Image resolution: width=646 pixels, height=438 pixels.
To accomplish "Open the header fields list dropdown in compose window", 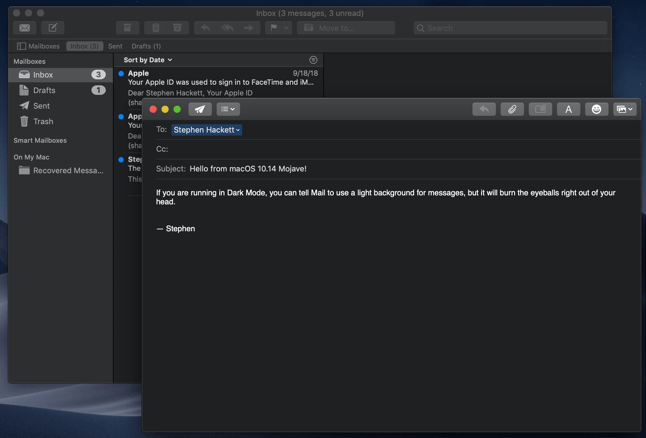I will point(228,109).
